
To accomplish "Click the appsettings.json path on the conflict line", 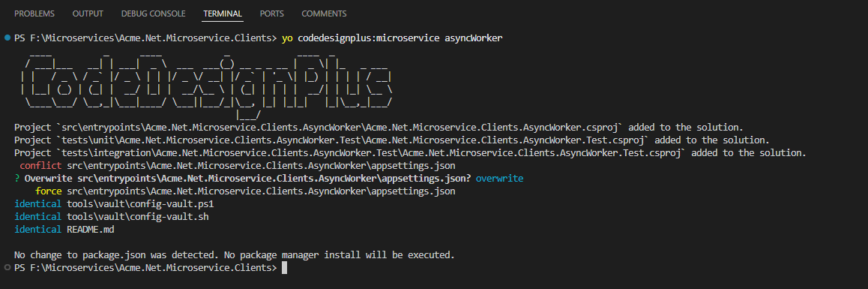I will [262, 165].
